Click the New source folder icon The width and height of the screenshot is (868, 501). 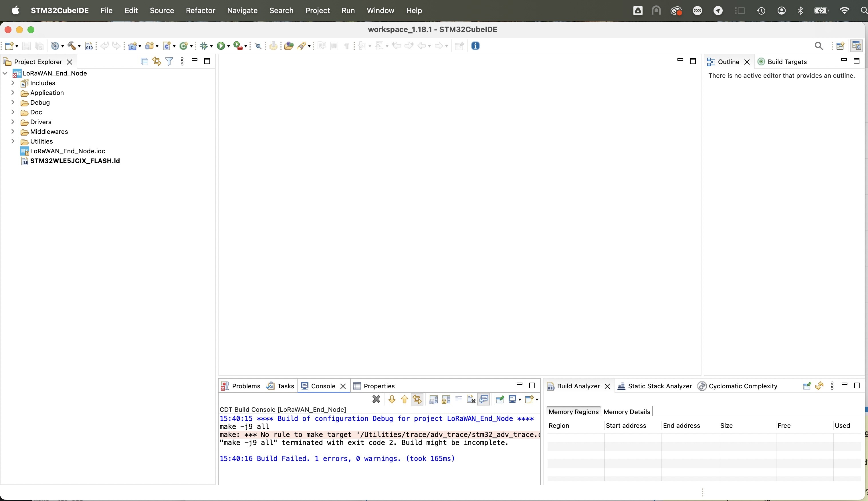pyautogui.click(x=149, y=46)
